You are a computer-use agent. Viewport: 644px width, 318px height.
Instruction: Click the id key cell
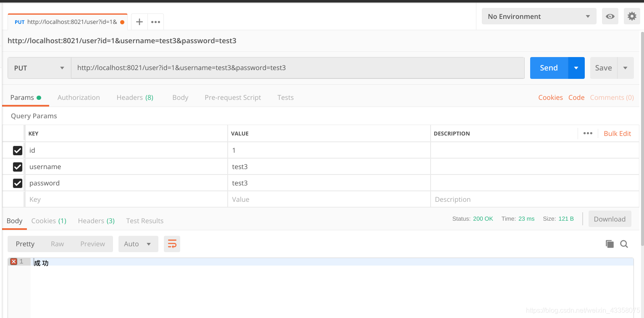[x=126, y=150]
